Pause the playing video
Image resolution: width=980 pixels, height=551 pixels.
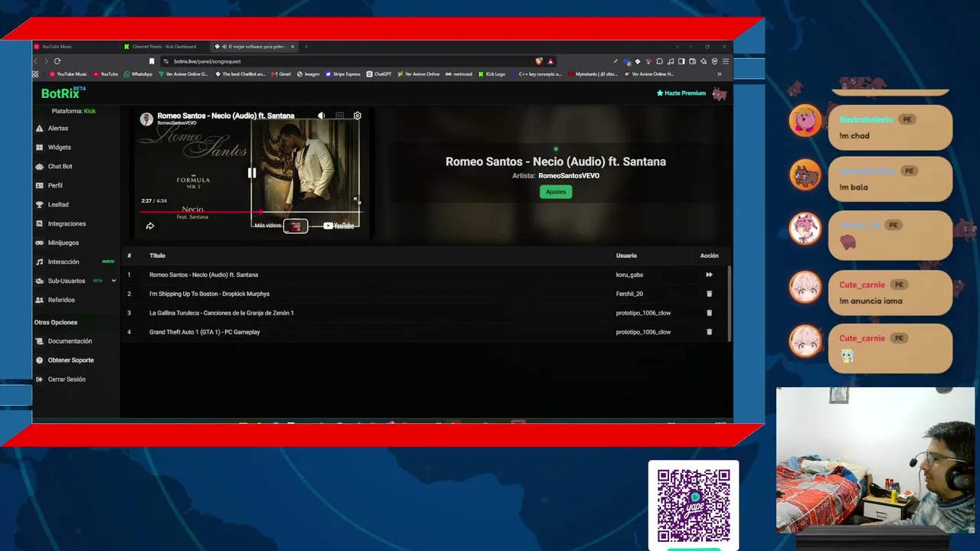pos(252,173)
